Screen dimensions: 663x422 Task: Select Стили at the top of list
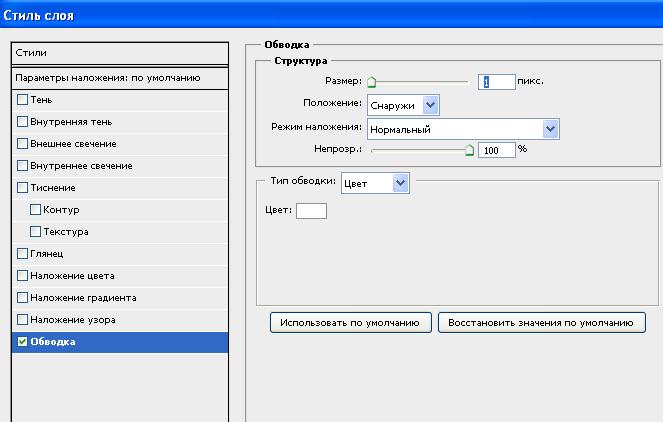[120, 52]
